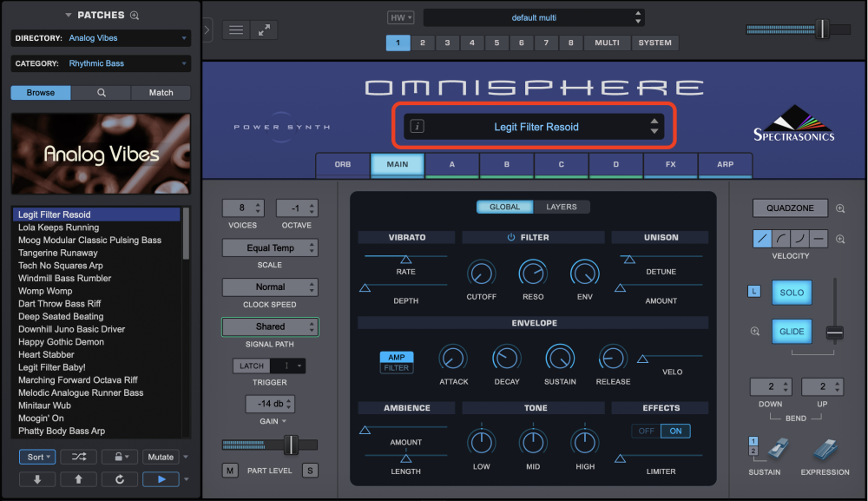Click the Browse button

point(41,92)
